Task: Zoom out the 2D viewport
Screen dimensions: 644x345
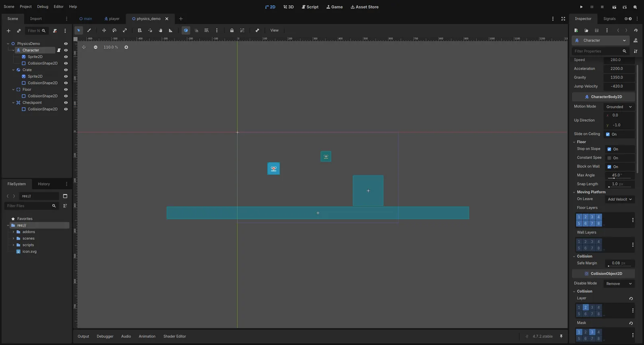Action: click(x=95, y=47)
